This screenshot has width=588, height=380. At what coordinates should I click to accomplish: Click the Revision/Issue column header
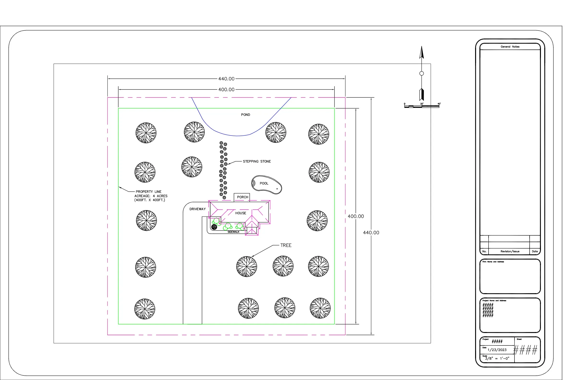coord(510,251)
